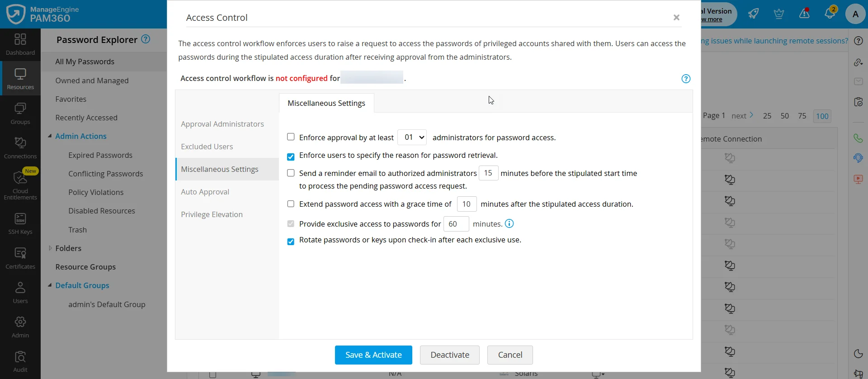Expand the Folders tree item
This screenshot has height=379, width=868.
[50, 248]
